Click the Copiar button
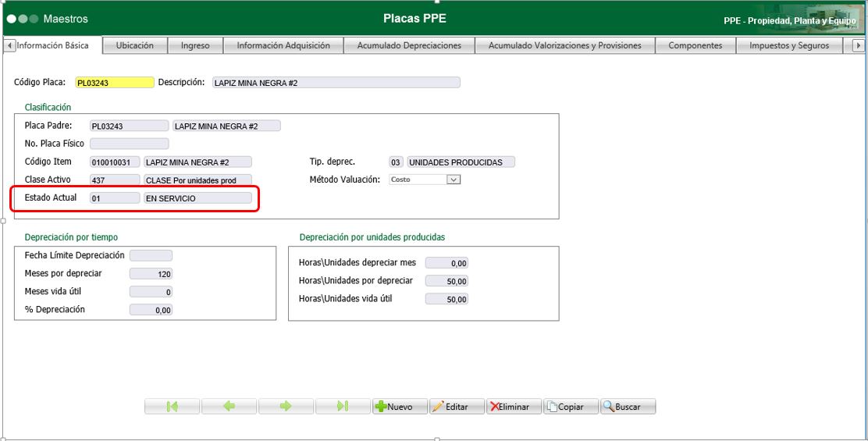Viewport: 868px width, 441px height. (x=571, y=407)
